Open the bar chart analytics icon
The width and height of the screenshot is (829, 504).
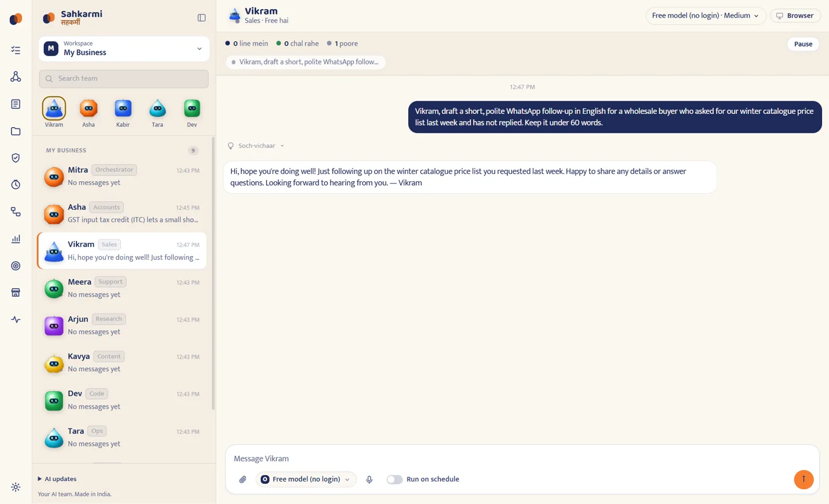(x=16, y=239)
